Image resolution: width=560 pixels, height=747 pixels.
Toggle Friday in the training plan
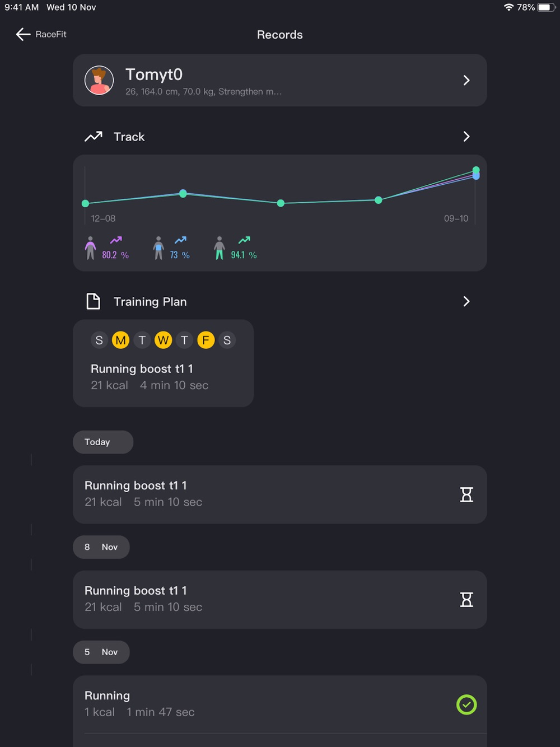pos(206,340)
